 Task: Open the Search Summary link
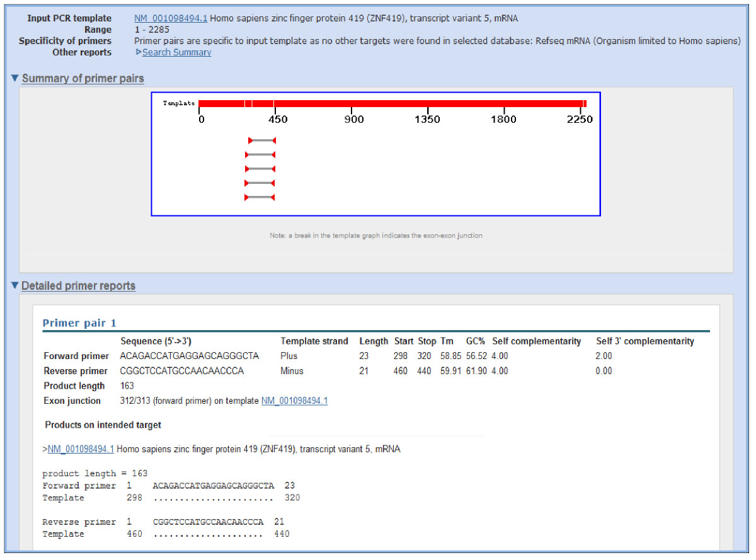176,52
